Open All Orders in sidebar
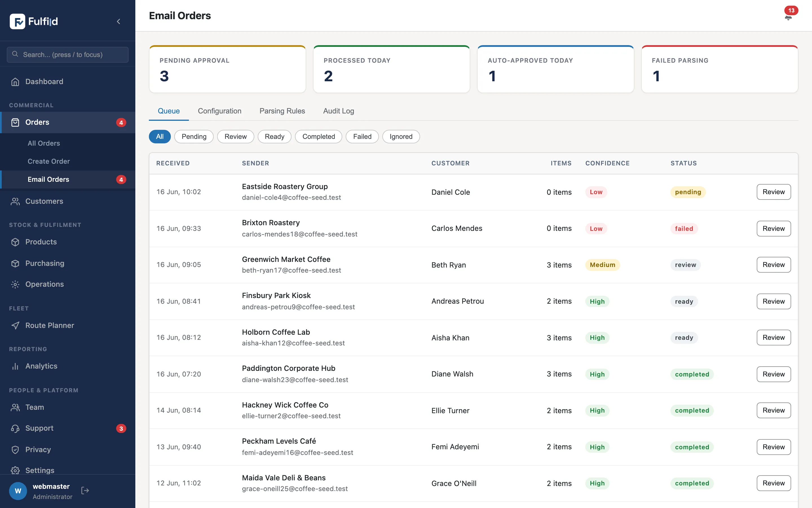Image resolution: width=812 pixels, height=508 pixels. 44,143
